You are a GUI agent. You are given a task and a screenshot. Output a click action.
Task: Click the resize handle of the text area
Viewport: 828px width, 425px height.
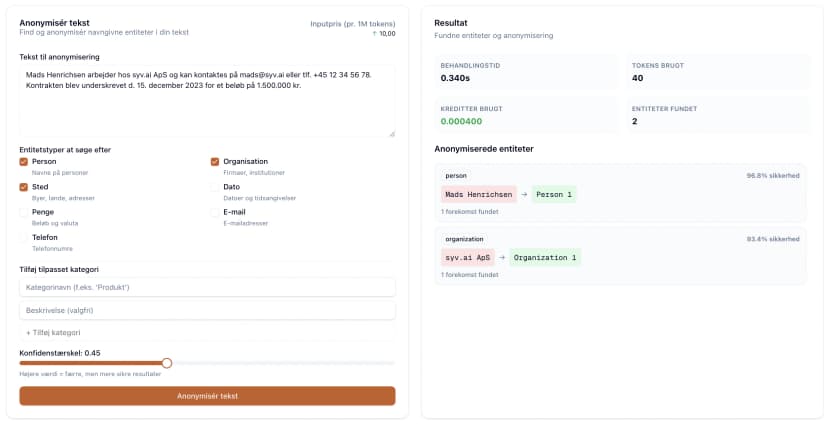(391, 133)
